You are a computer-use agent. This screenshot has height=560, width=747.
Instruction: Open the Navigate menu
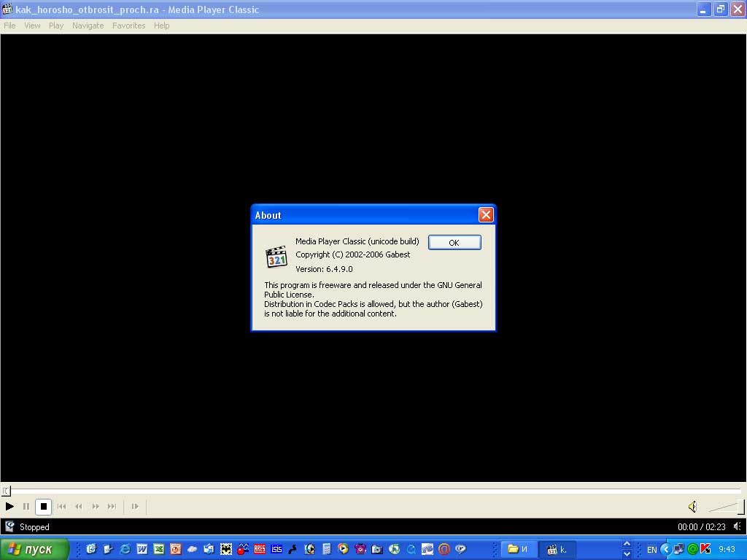pyautogui.click(x=88, y=26)
